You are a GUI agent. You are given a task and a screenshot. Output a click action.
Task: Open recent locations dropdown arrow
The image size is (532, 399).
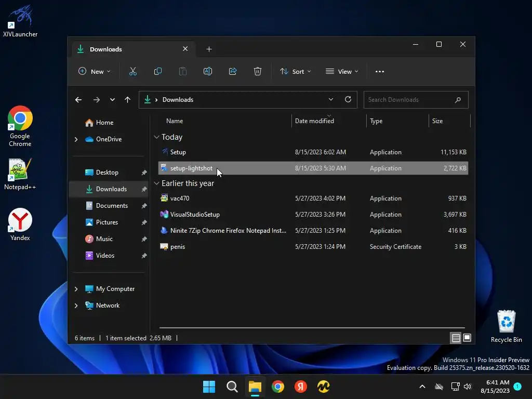click(x=112, y=100)
